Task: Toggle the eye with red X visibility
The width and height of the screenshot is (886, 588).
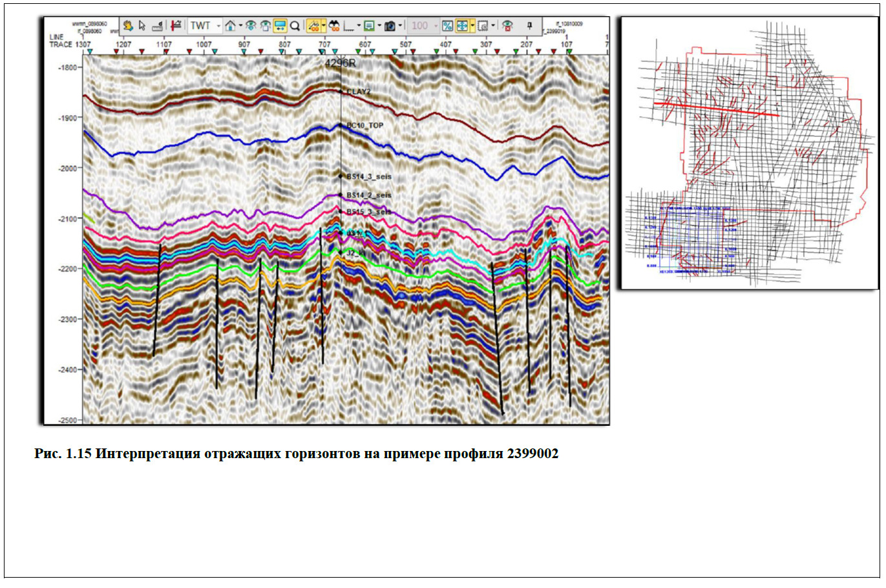Action: [508, 26]
